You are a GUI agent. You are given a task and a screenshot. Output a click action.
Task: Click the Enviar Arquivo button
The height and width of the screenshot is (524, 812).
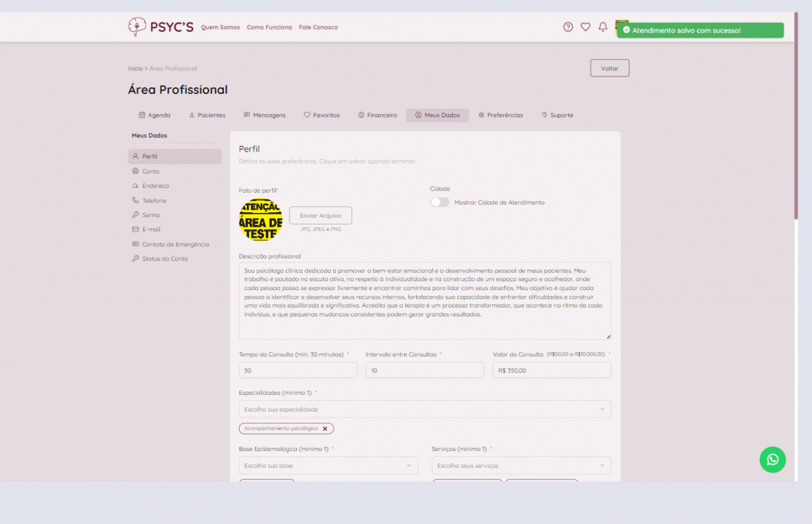[321, 216]
